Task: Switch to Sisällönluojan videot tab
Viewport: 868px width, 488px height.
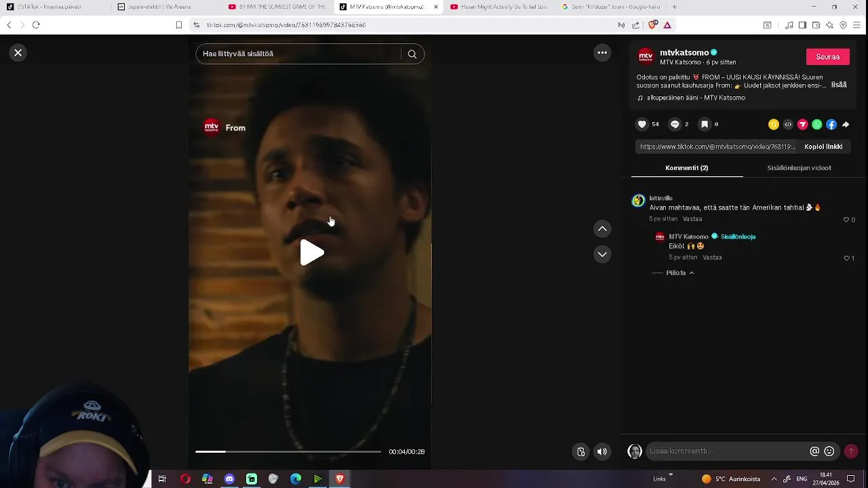Action: click(799, 167)
